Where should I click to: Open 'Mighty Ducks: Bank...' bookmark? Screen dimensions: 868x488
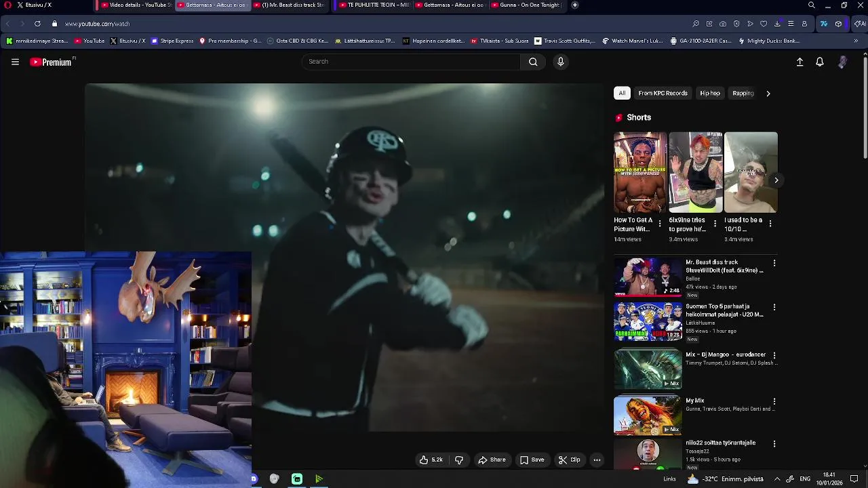[x=768, y=41]
